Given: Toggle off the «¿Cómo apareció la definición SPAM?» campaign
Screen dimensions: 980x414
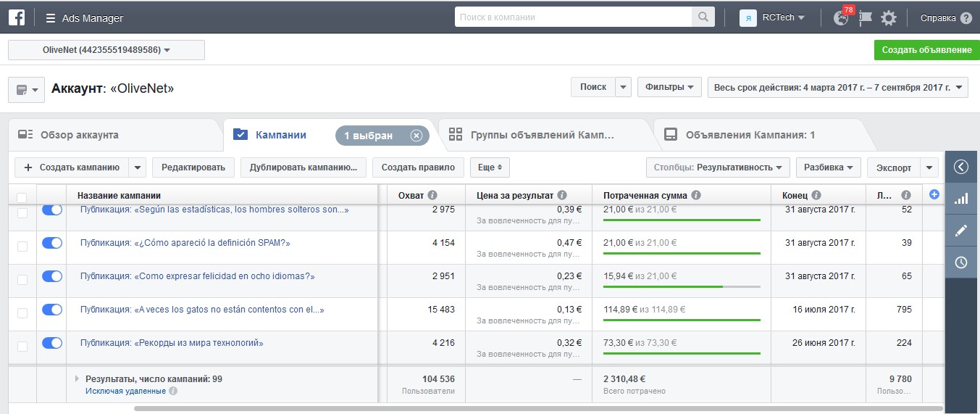Looking at the screenshot, I should coord(52,243).
